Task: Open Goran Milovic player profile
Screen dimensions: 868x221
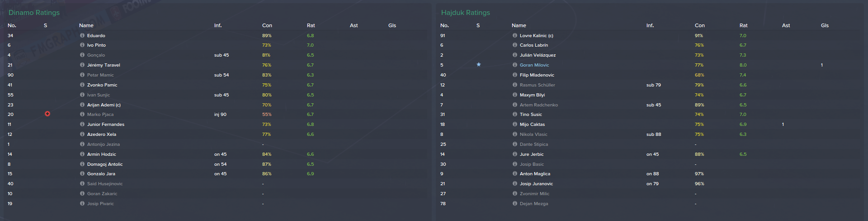Action: 534,65
